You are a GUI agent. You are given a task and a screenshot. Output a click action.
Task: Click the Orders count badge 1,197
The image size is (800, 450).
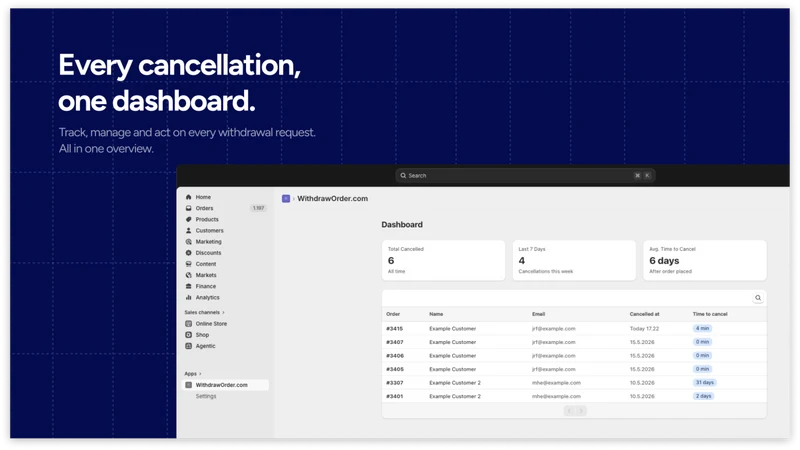click(x=259, y=208)
